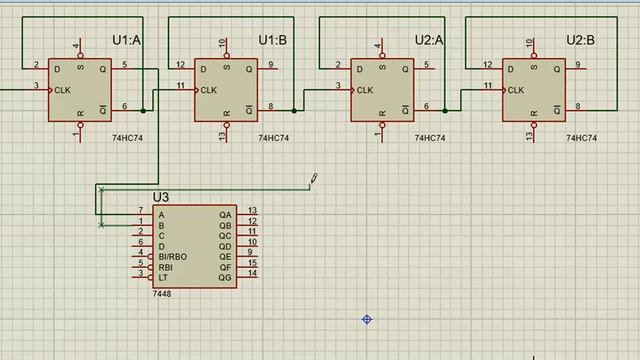This screenshot has width=640, height=360.
Task: Click the junction dot at U2:A Q-bar output
Action: point(445,111)
